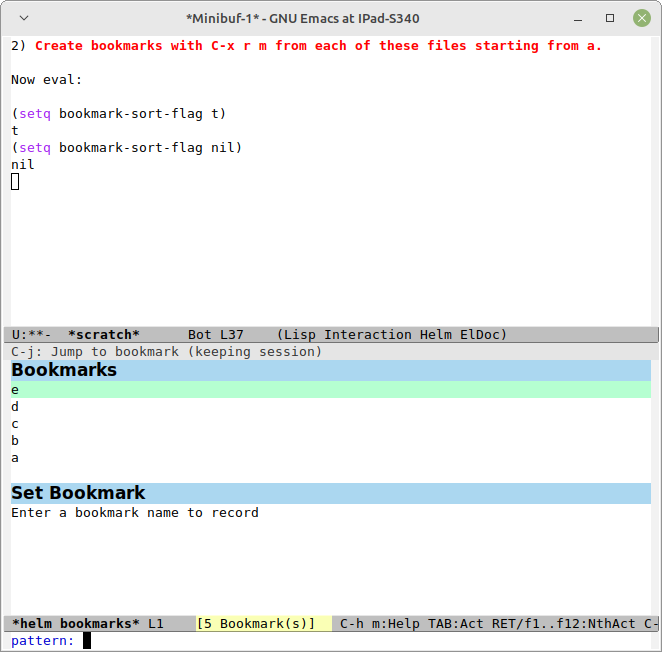The height and width of the screenshot is (652, 662).
Task: Click the 't' result line in scratch
Action: (x=15, y=130)
